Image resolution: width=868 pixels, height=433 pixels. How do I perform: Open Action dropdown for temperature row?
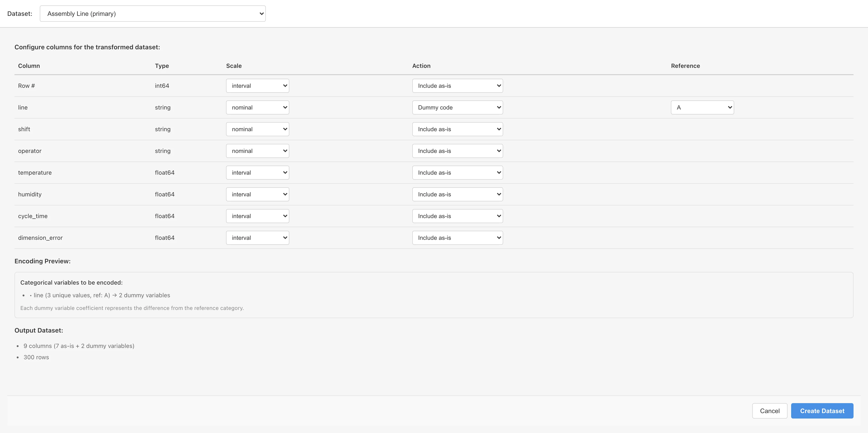click(x=457, y=173)
